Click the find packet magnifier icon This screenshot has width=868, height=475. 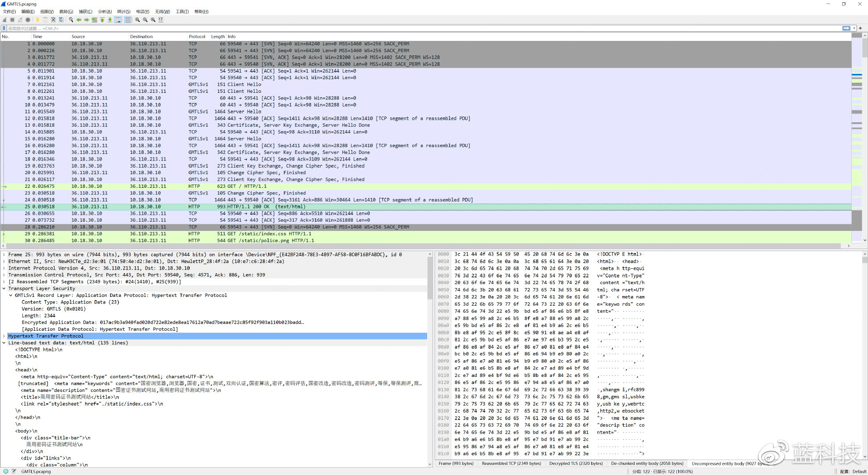(71, 20)
